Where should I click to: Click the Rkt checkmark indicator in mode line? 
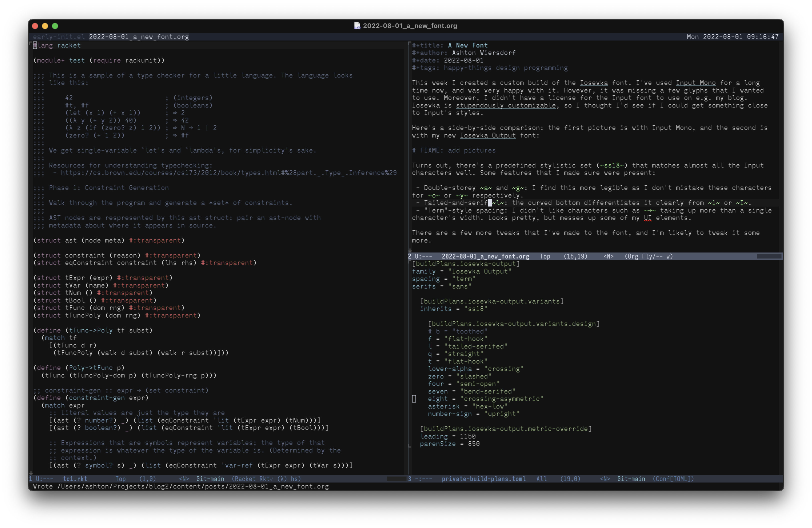click(266, 479)
